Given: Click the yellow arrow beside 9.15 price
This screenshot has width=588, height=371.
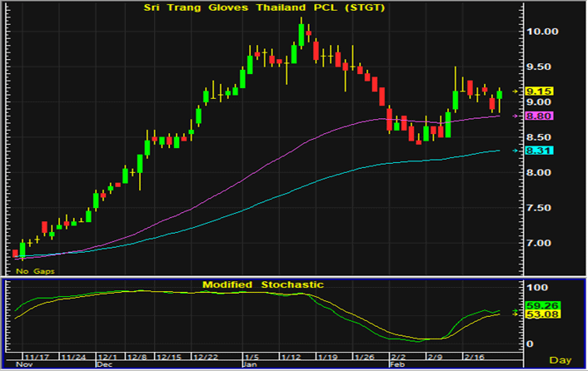Looking at the screenshot, I should [516, 90].
